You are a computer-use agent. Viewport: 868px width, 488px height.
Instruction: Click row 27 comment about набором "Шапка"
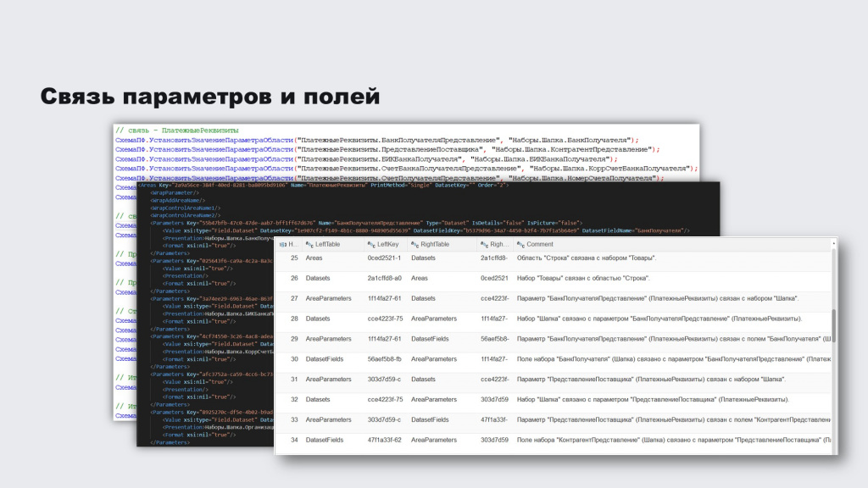click(x=658, y=299)
